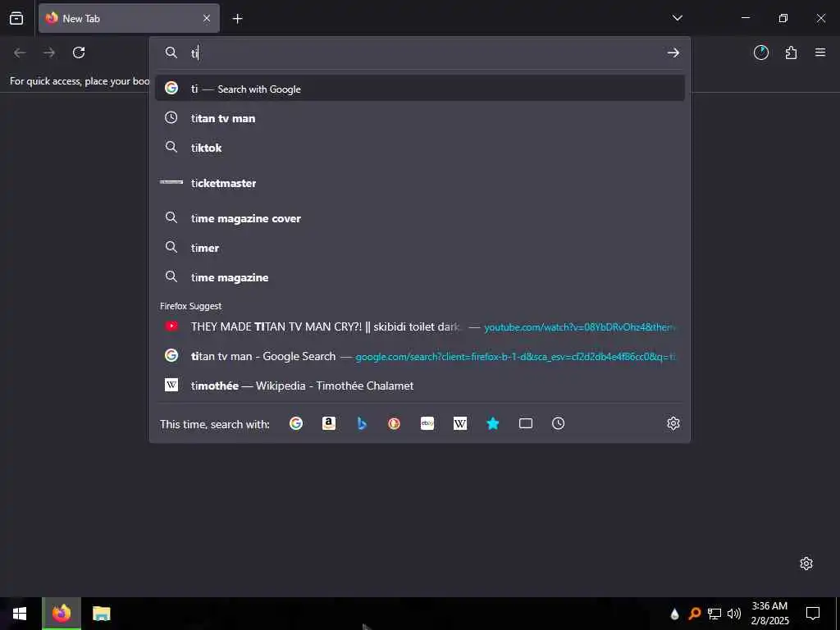Open File Explorer from taskbar
840x630 pixels.
pos(101,614)
